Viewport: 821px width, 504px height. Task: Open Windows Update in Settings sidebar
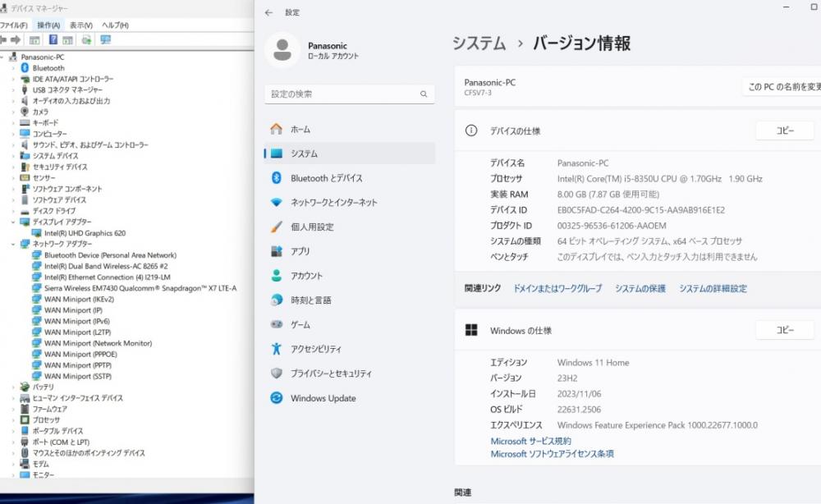350,398
